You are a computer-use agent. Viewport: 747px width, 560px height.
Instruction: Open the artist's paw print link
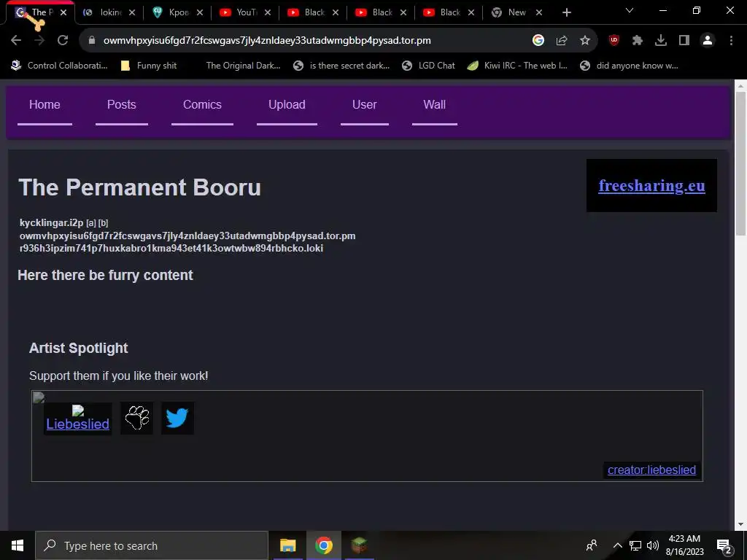click(x=136, y=418)
